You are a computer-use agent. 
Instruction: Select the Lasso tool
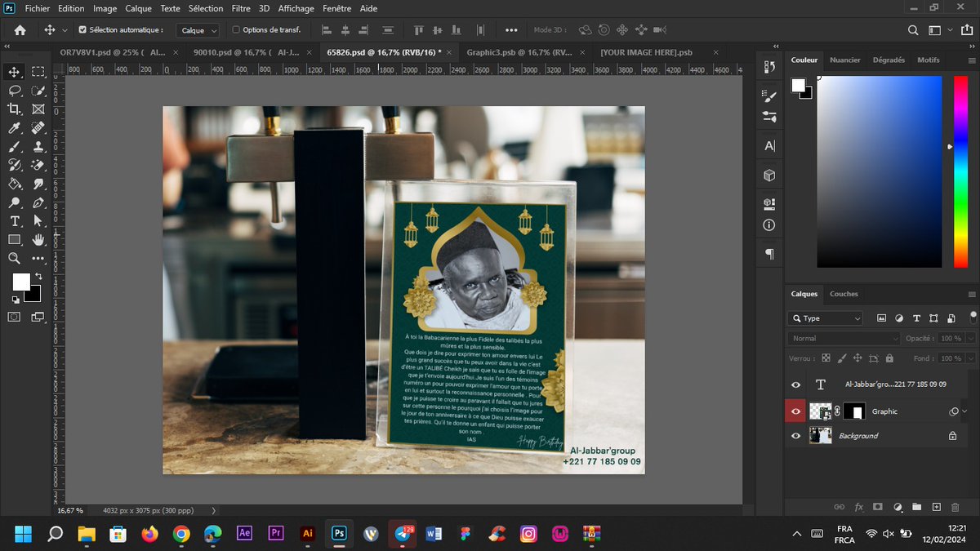tap(14, 91)
